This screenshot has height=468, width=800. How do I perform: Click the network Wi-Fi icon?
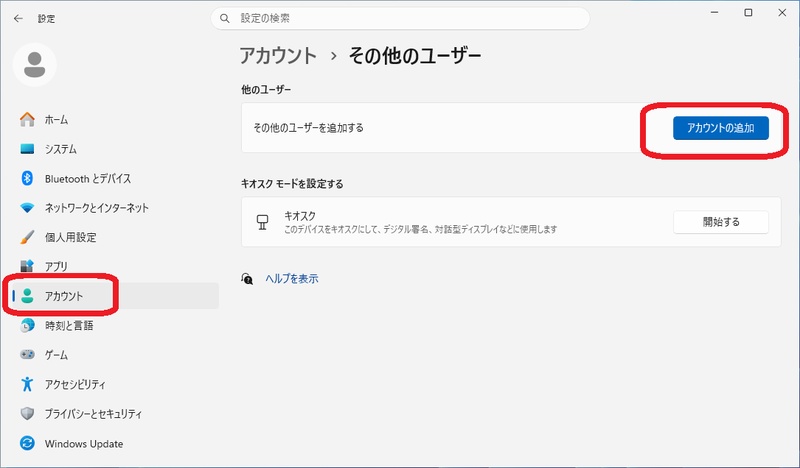coord(27,208)
